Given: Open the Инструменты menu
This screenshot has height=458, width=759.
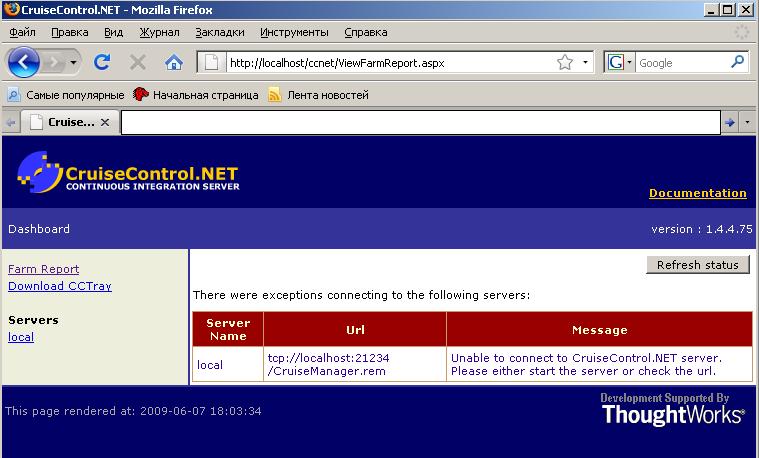Looking at the screenshot, I should point(294,32).
